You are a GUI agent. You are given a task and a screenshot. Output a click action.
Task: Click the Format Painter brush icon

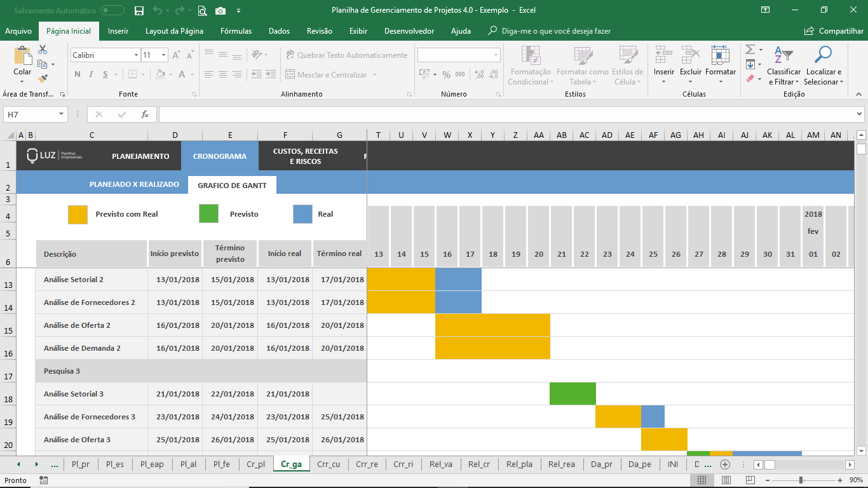coord(43,79)
